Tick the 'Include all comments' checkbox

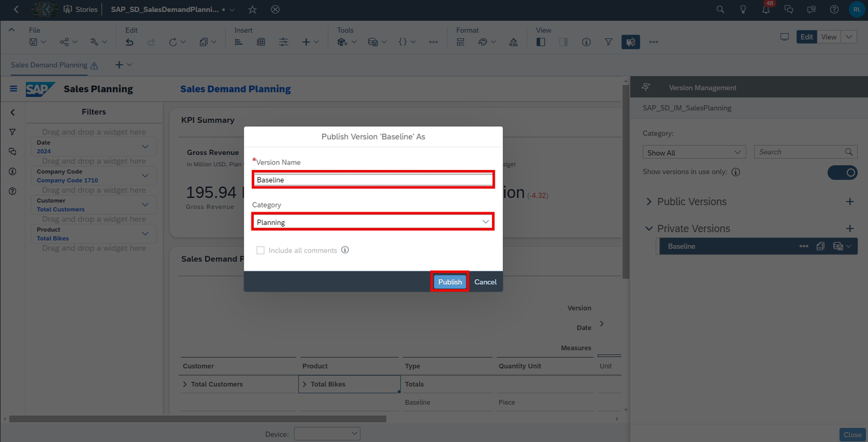click(x=260, y=250)
